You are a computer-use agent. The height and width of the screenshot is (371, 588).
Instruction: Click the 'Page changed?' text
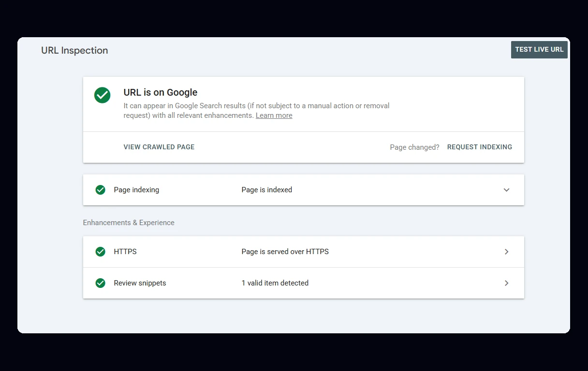point(415,147)
